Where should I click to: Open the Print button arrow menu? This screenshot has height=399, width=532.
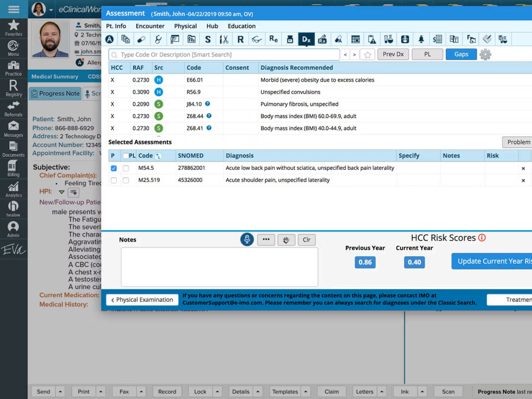pos(101,392)
